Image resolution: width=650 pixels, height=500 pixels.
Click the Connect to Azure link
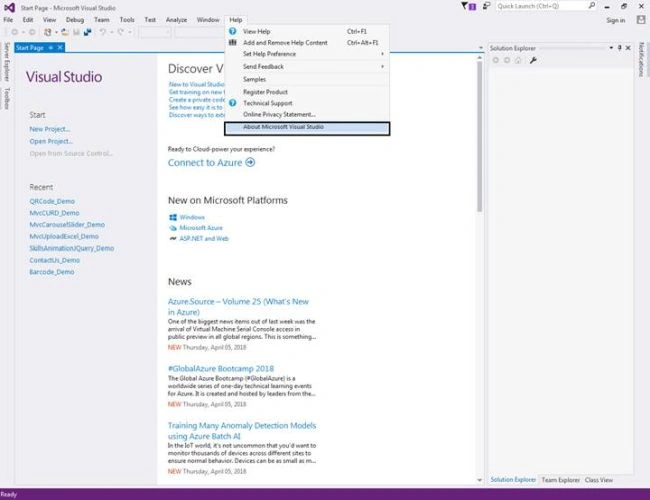205,163
